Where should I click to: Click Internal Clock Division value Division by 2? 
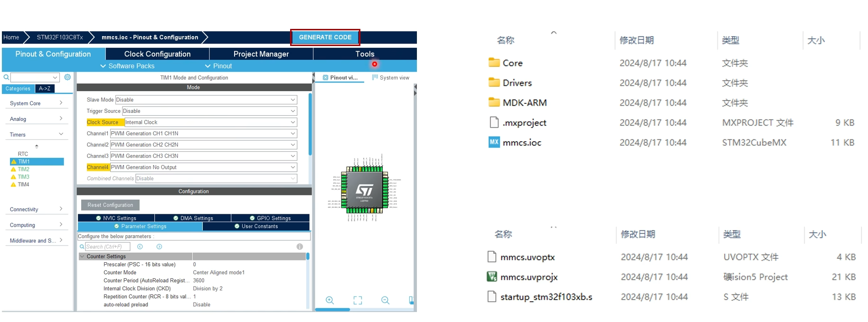click(x=208, y=288)
